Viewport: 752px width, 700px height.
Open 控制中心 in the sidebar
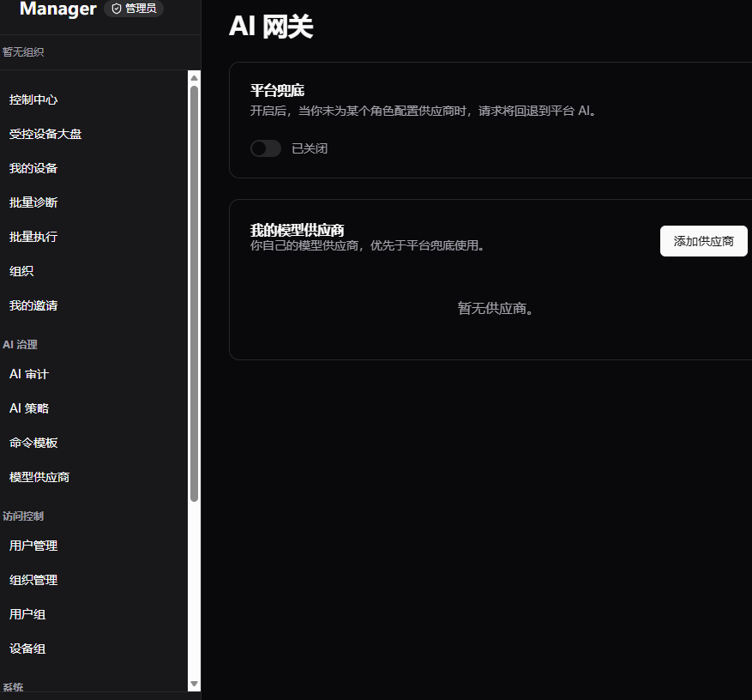point(33,100)
